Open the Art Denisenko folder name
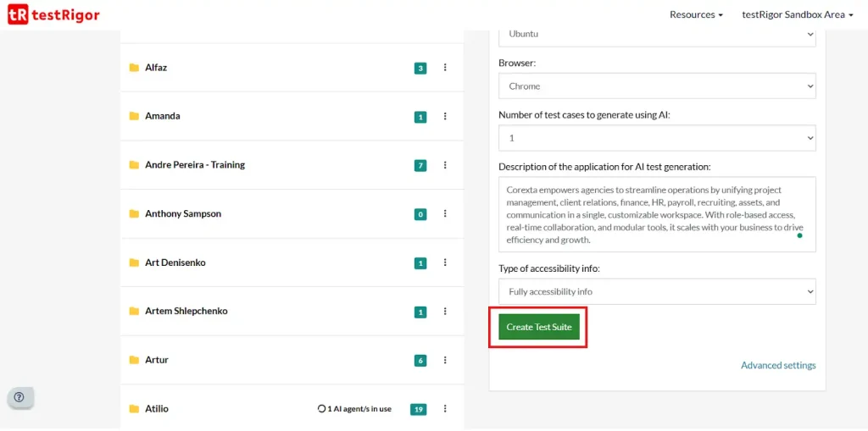 click(175, 262)
